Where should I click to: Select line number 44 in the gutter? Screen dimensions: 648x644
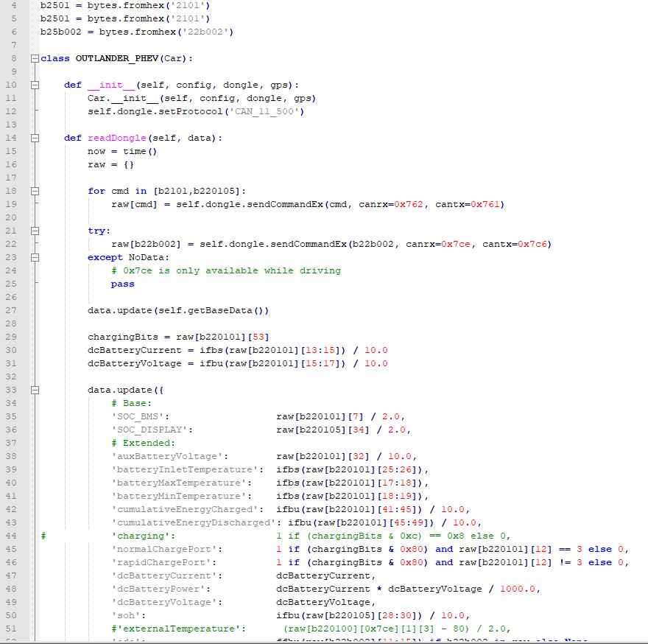click(12, 536)
